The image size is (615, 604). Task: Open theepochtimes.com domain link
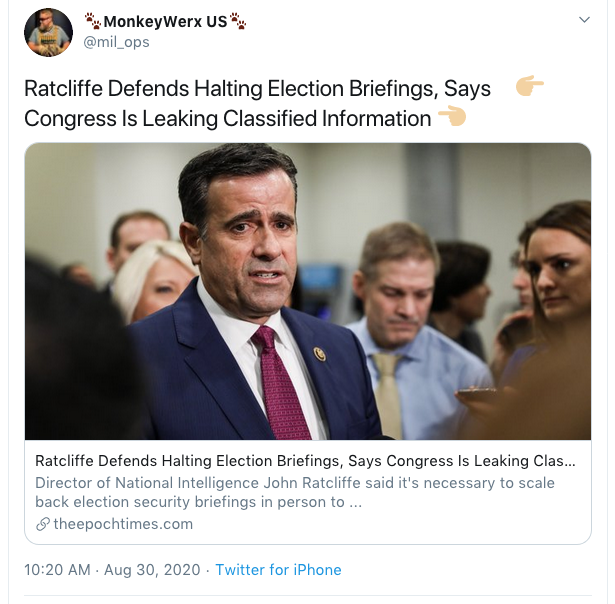123,524
